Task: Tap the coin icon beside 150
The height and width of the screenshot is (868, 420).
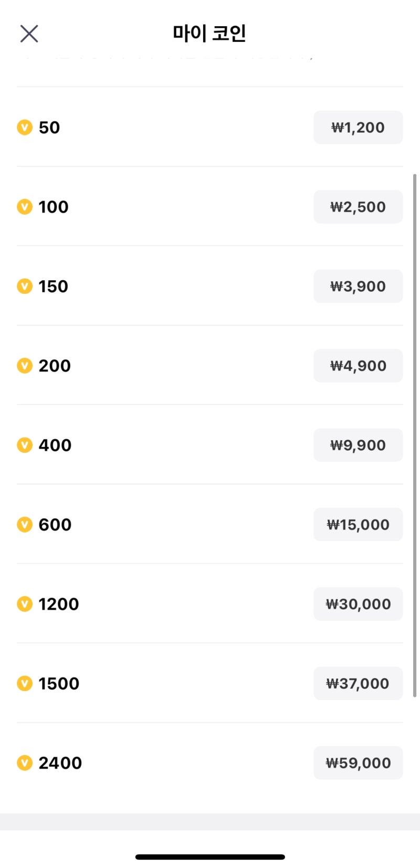Action: point(25,287)
